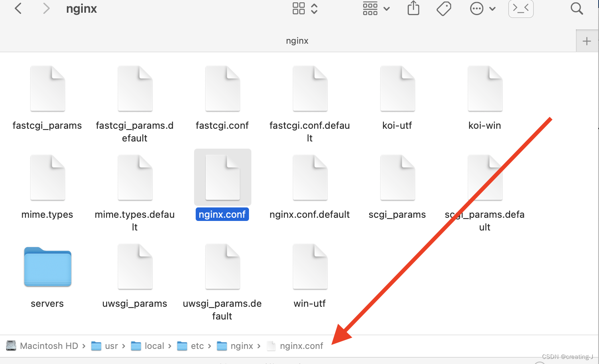Click the highlighted nginx.conf file icon
Viewport: 599px width, 364px height.
pos(223,178)
